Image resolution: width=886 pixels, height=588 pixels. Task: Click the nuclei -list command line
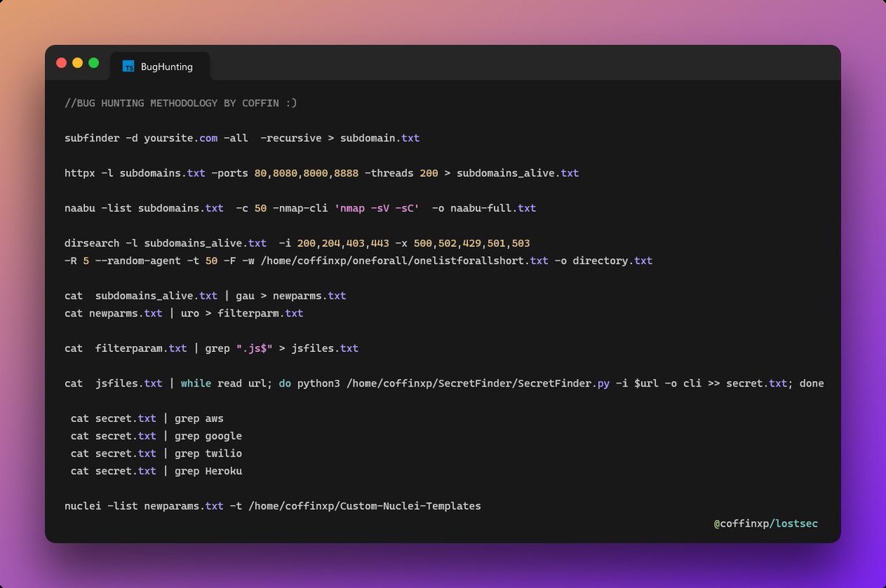(273, 506)
